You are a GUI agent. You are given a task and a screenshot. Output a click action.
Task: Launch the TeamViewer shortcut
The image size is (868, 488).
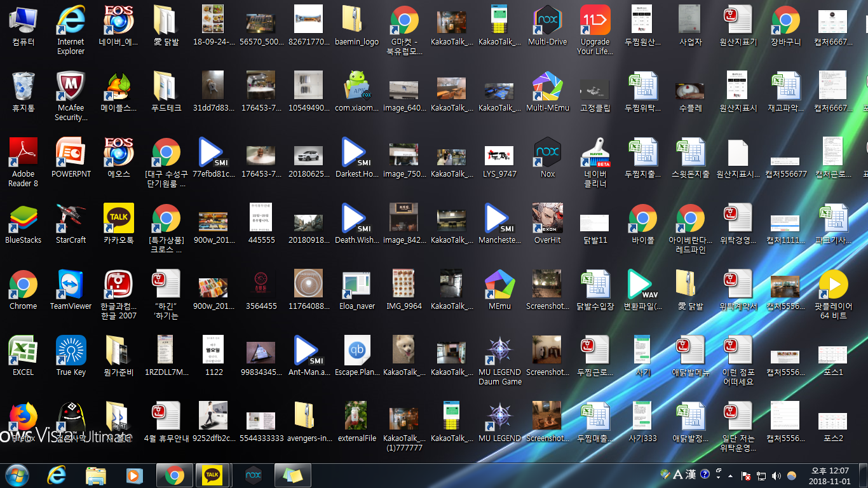coord(71,285)
